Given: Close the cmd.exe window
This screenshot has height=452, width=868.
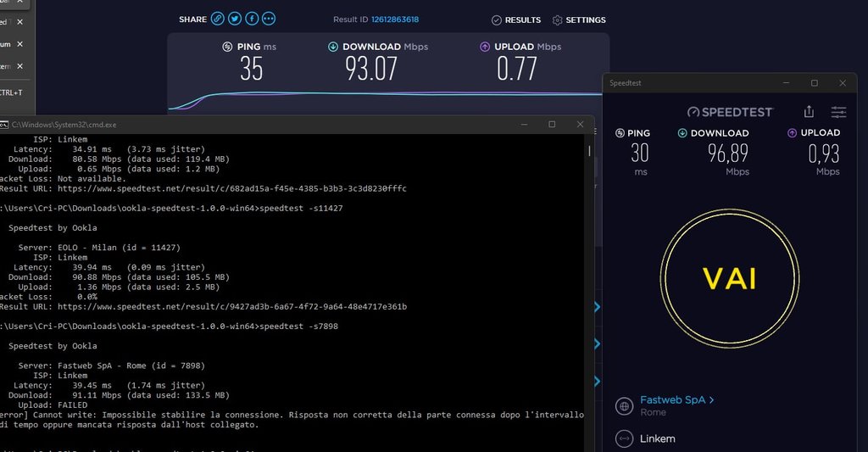Looking at the screenshot, I should click(580, 125).
